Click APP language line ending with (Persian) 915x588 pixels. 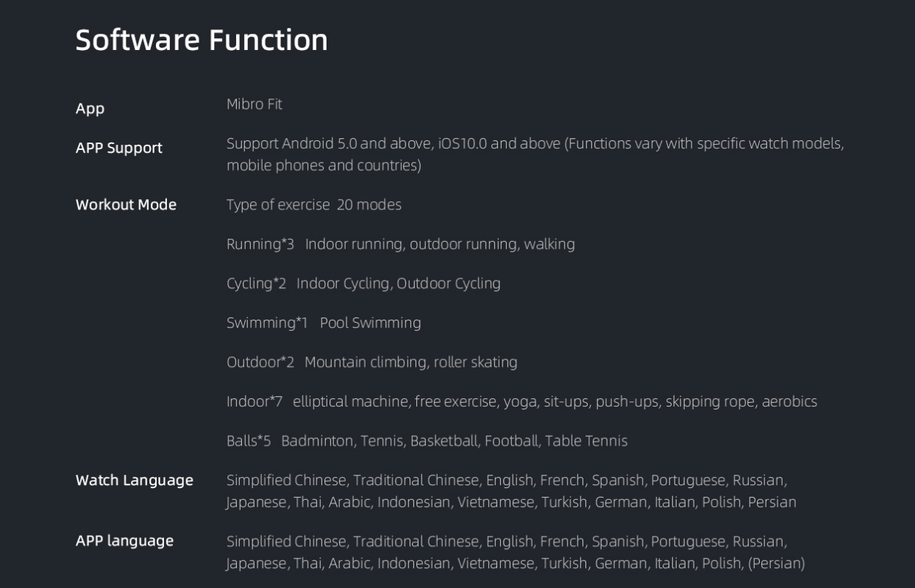516,564
